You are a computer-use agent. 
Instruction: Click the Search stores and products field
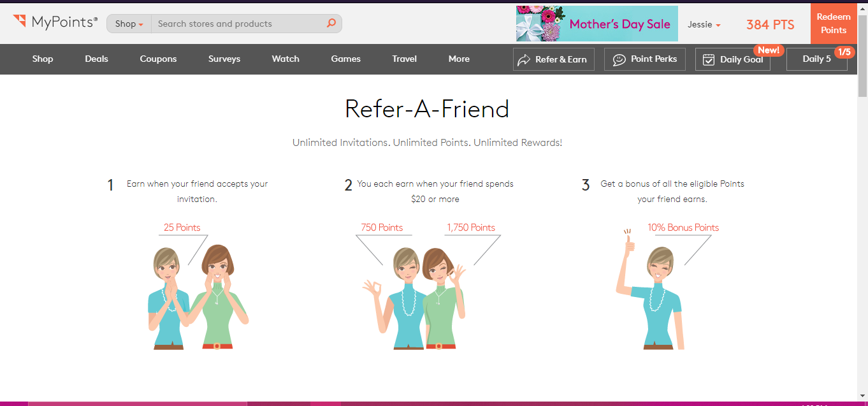(x=239, y=24)
